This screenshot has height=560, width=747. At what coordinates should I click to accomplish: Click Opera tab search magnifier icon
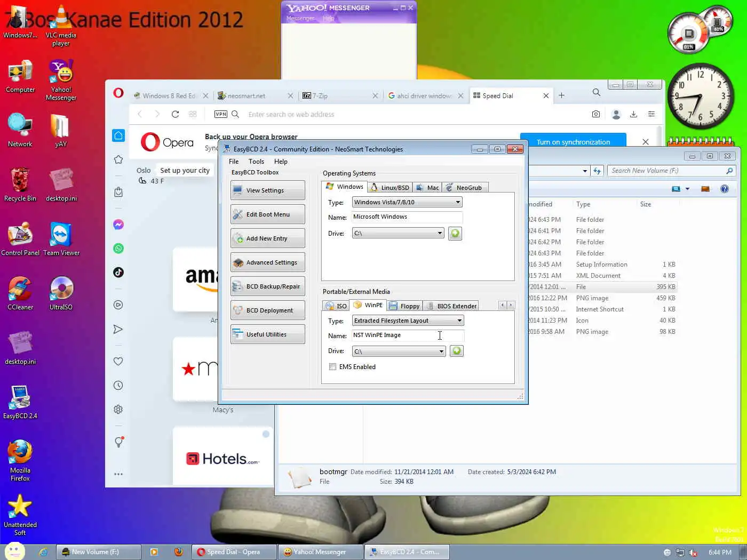pyautogui.click(x=597, y=92)
